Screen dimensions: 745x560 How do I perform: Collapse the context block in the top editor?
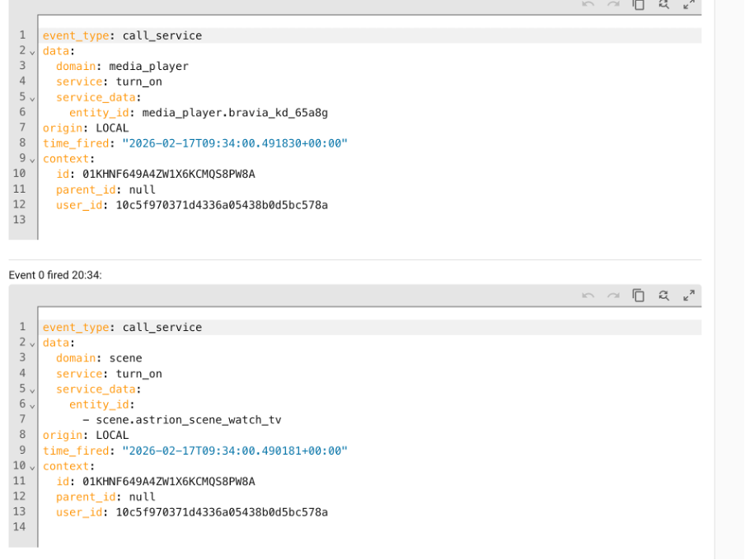tap(32, 160)
